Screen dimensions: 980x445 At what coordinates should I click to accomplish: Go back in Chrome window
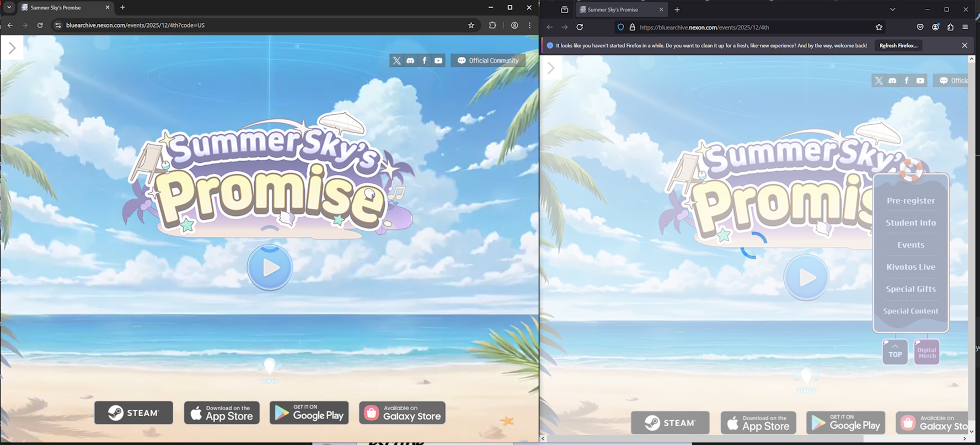pyautogui.click(x=10, y=25)
